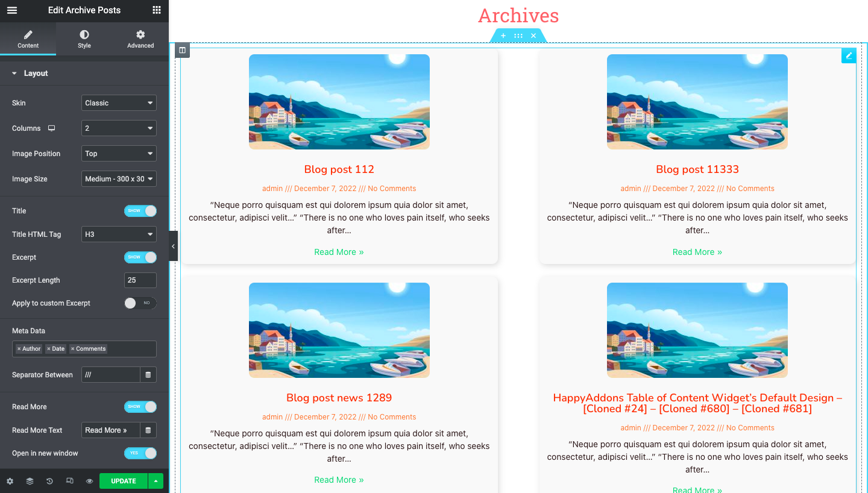The width and height of the screenshot is (868, 493).
Task: Open the Elementor hamburger menu
Action: (x=11, y=10)
